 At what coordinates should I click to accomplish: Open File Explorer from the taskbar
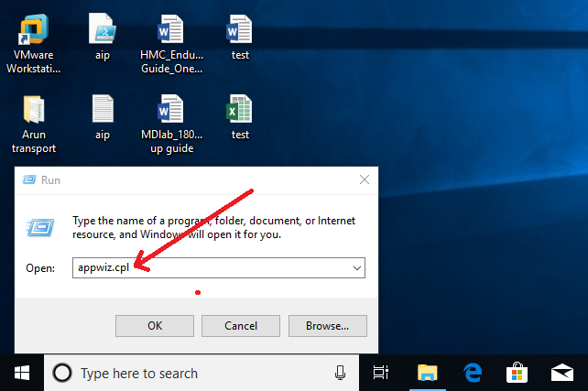pyautogui.click(x=427, y=373)
